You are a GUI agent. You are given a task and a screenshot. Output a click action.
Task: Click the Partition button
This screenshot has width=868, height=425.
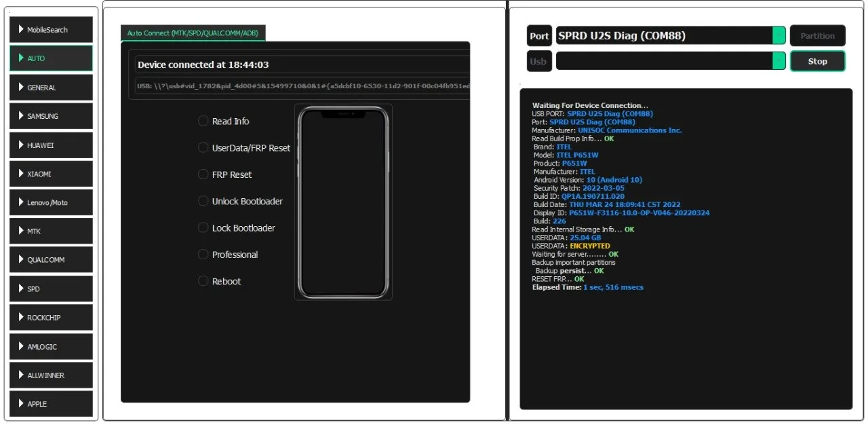(817, 36)
